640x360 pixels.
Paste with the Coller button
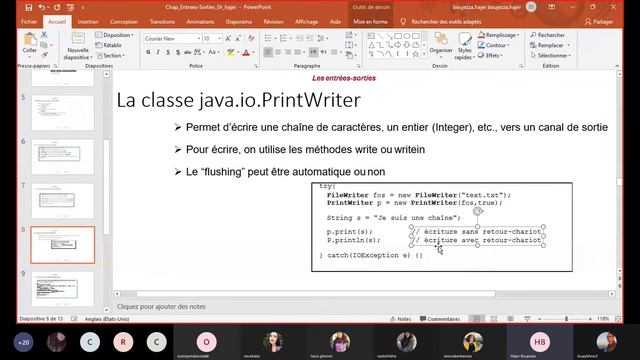[29, 44]
